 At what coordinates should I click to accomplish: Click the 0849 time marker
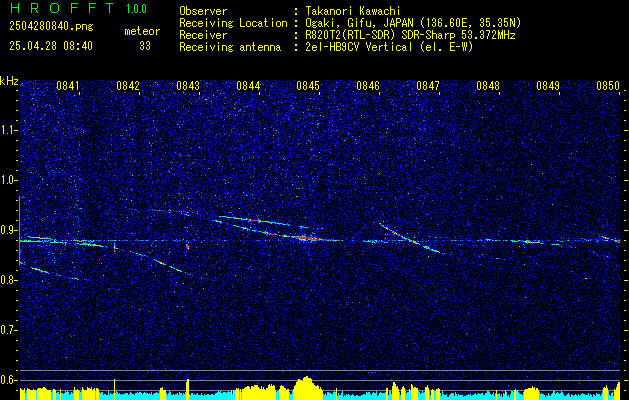548,85
